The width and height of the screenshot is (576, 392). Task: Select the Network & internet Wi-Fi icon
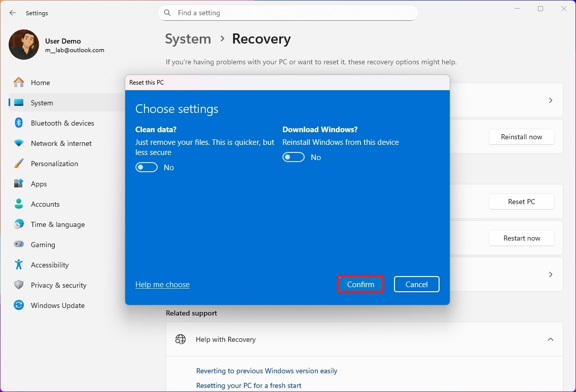click(19, 143)
